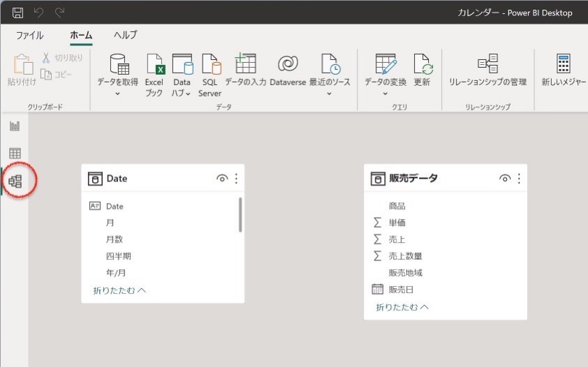Toggle visibility eye of 販売データ table
This screenshot has height=367, width=588.
tap(505, 179)
